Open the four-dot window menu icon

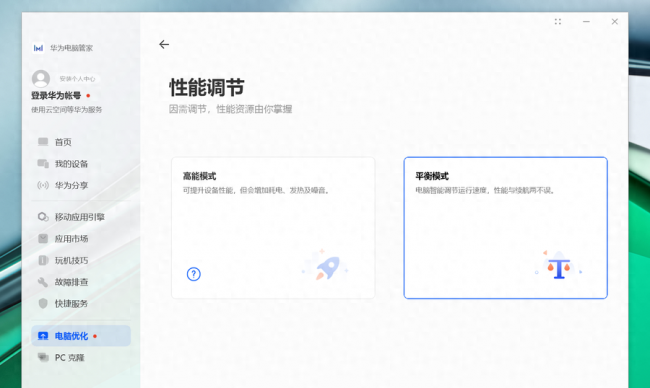[x=558, y=22]
